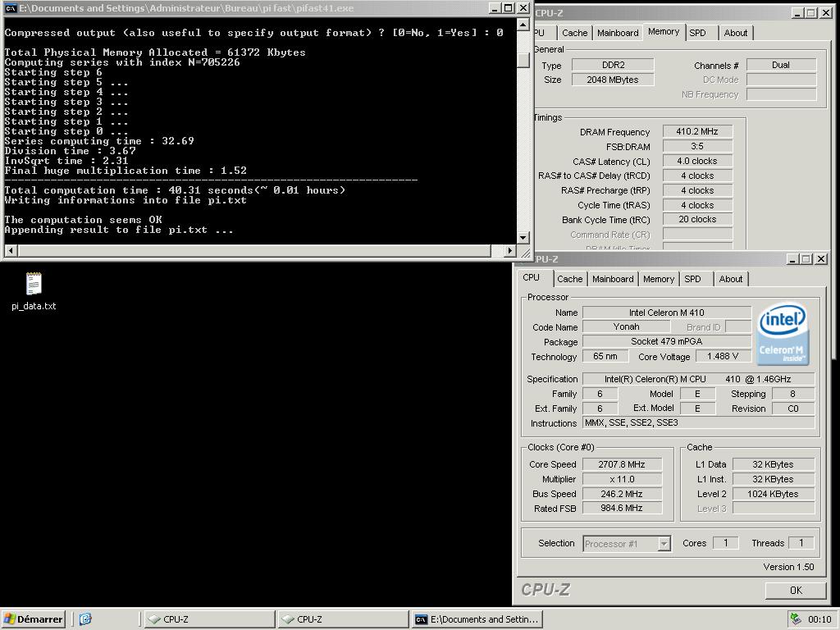
Task: Click Package Socket 479 mPGA field
Action: pos(666,342)
